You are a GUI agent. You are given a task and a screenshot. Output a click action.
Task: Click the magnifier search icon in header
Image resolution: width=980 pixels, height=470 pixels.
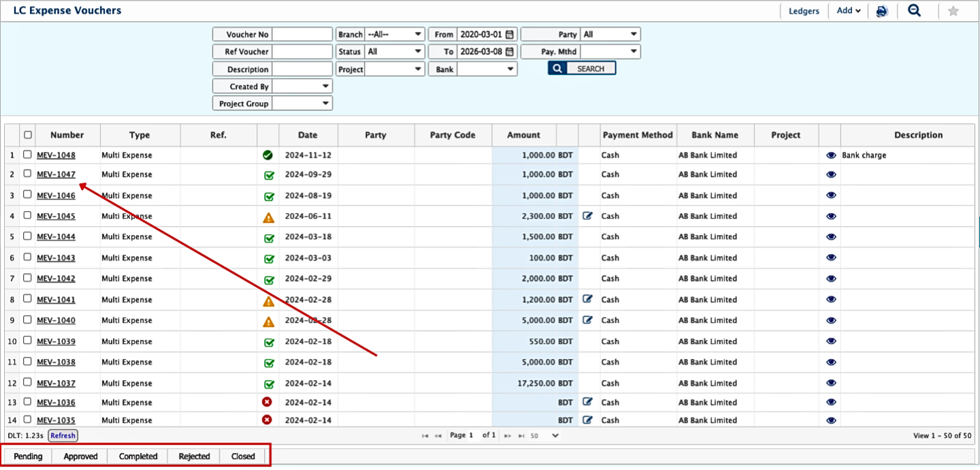click(x=915, y=10)
